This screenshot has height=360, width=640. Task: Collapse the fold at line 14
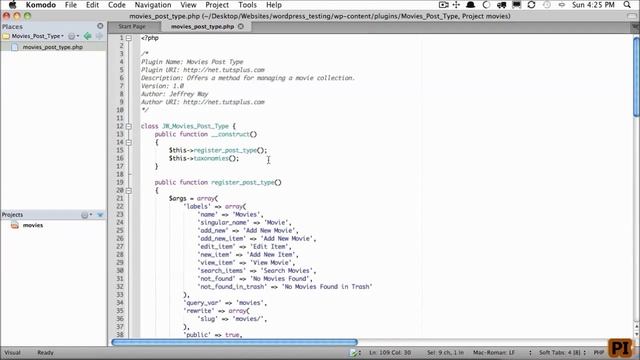(x=129, y=142)
